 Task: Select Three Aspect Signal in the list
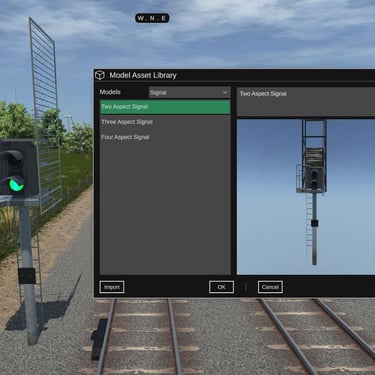[165, 122]
